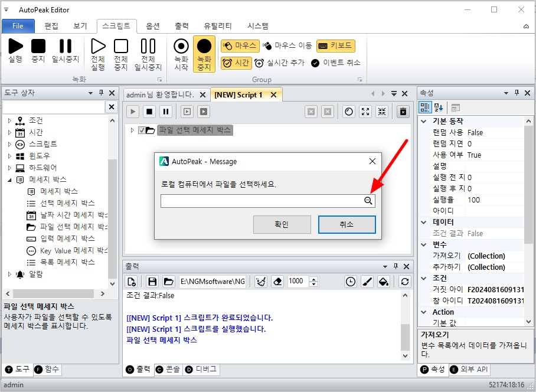
Task: Expand the 하드웨어 toolbox category
Action: coord(9,168)
